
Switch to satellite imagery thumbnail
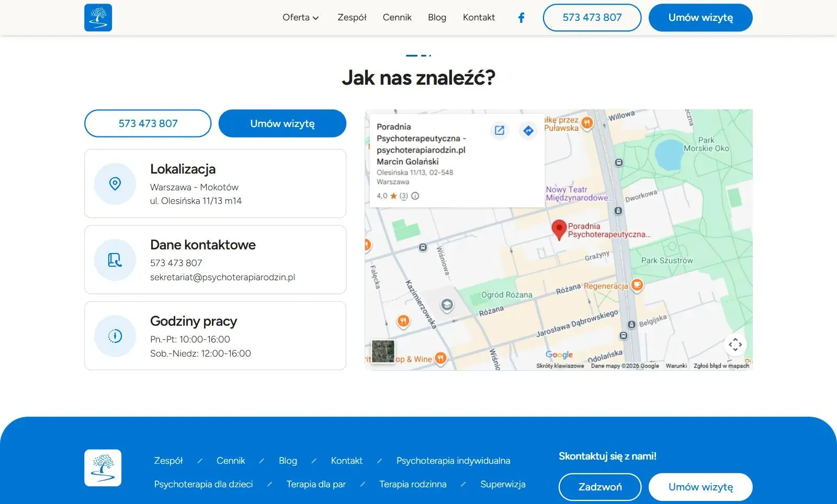(383, 351)
